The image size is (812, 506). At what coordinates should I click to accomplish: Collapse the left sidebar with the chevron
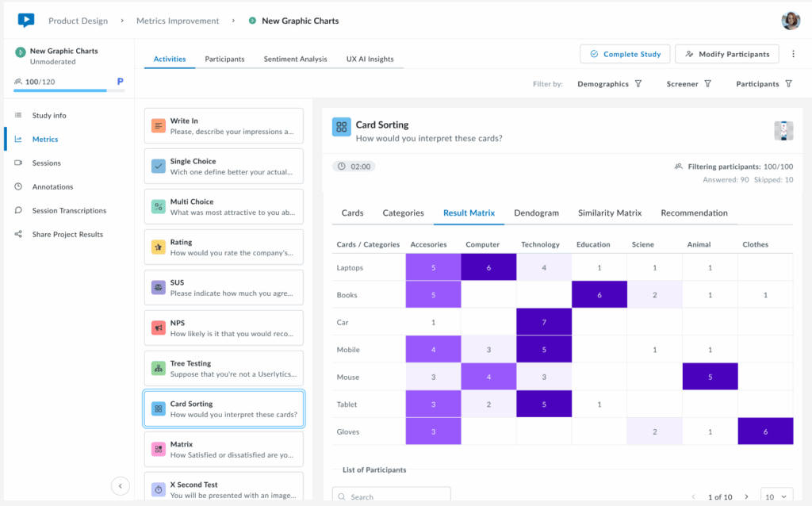(x=120, y=485)
